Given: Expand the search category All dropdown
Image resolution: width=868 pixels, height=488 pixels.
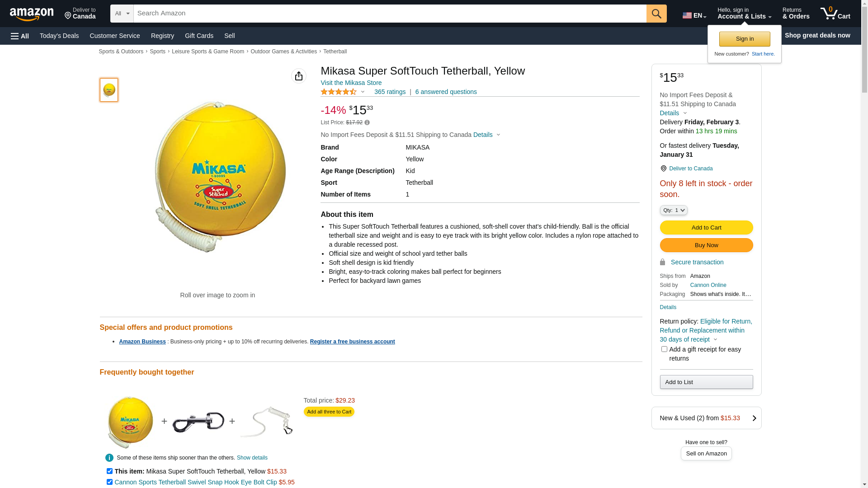Looking at the screenshot, I should click(x=122, y=14).
